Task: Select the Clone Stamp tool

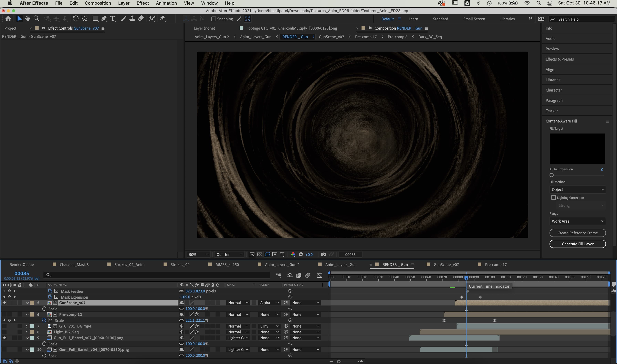Action: click(132, 19)
